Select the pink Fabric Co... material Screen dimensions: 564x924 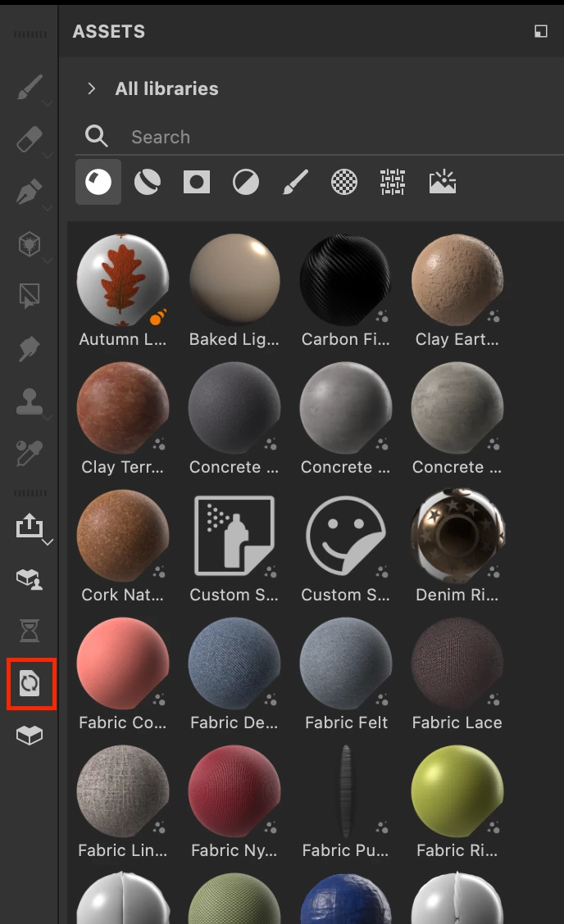point(123,664)
